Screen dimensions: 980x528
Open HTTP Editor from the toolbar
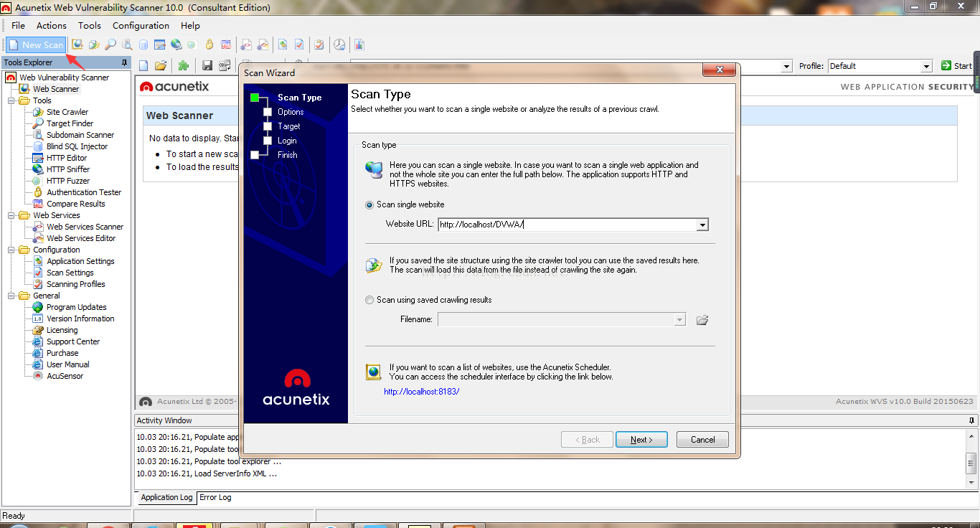pyautogui.click(x=160, y=45)
